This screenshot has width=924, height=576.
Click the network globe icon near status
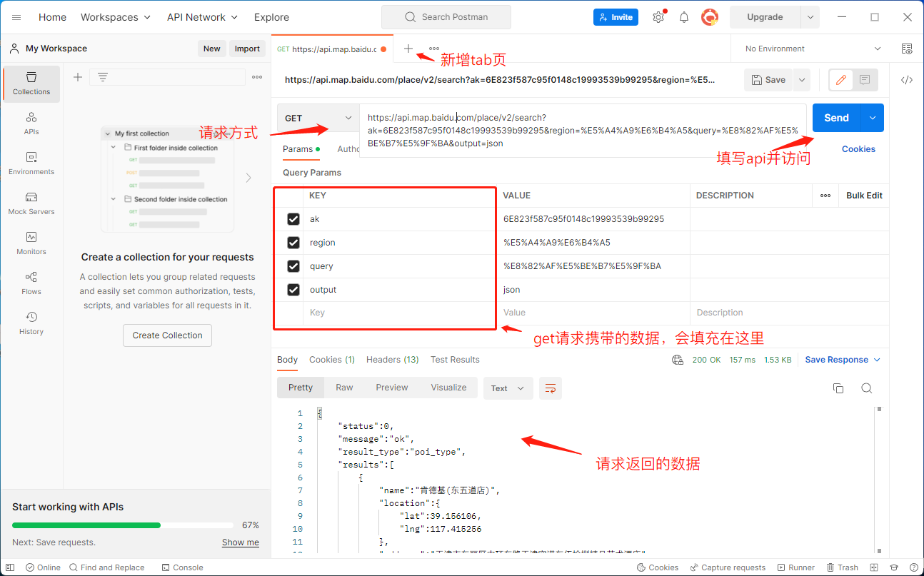click(678, 360)
